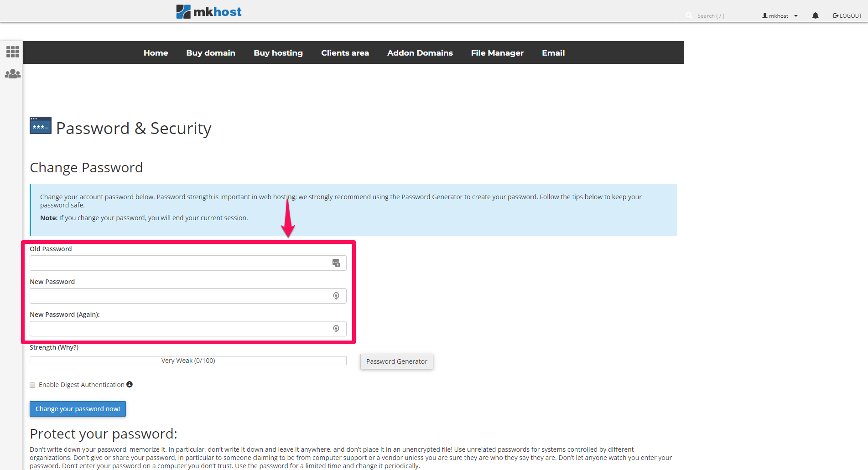This screenshot has width=868, height=470.
Task: Click the LOGOUT link
Action: (847, 15)
